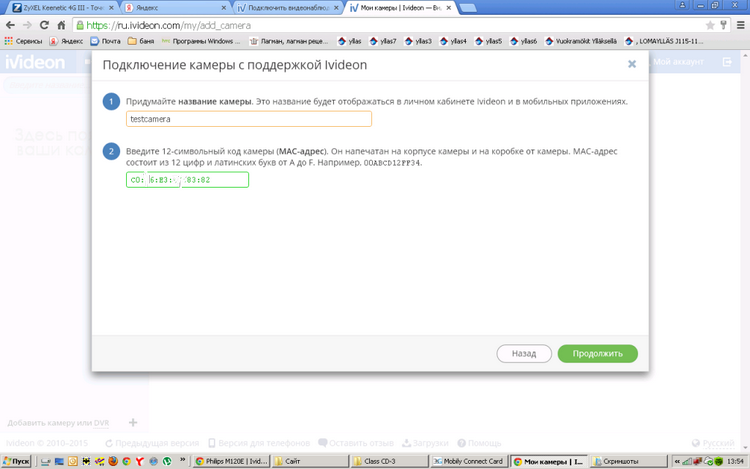Click the logout icon beside Мой аккаунт
This screenshot has width=750, height=469.
(x=727, y=62)
